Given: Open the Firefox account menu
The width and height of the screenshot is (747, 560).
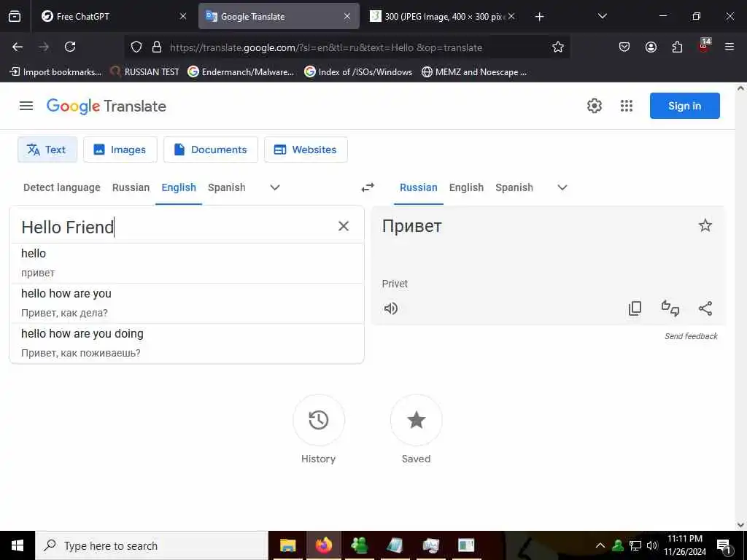Looking at the screenshot, I should [651, 47].
